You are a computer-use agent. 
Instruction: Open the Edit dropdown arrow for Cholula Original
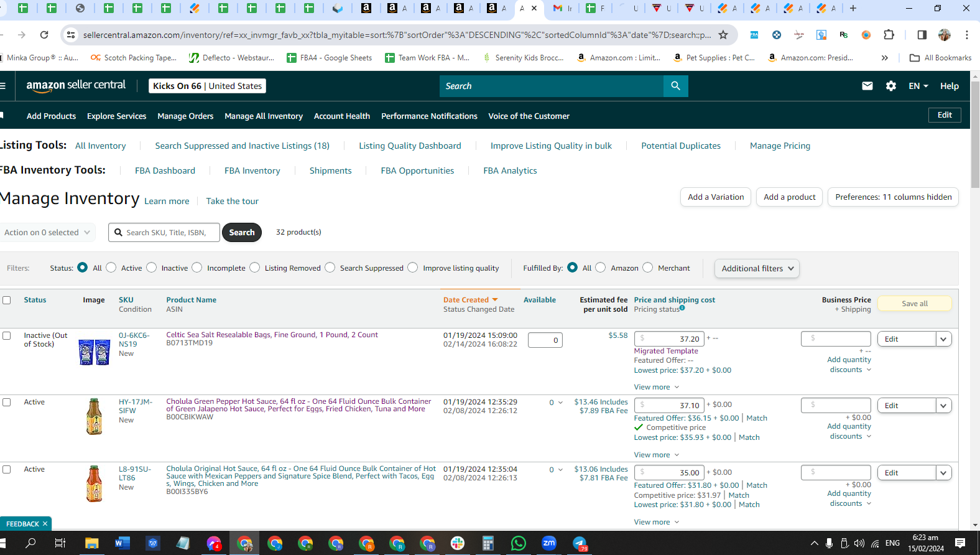pyautogui.click(x=944, y=473)
